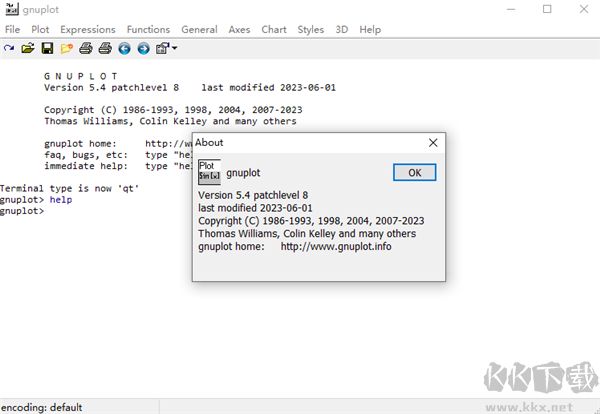The width and height of the screenshot is (600, 414).
Task: Click 'Terminal type is now 'qt'' line
Action: (69, 189)
